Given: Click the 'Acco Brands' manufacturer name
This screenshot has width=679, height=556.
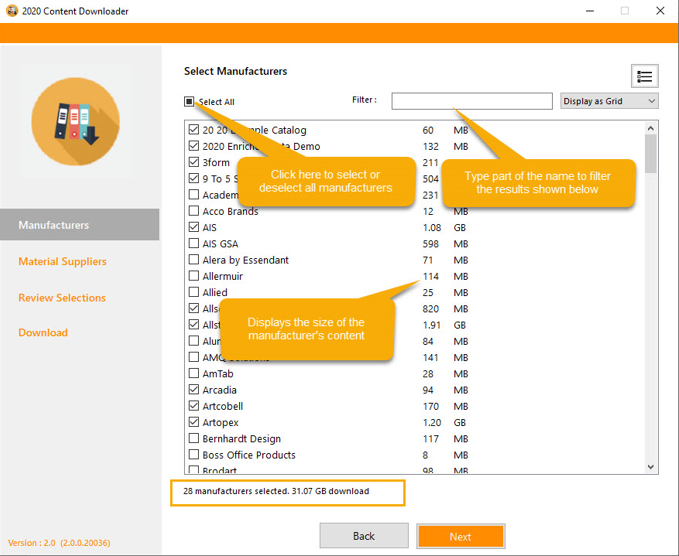Looking at the screenshot, I should pos(230,211).
